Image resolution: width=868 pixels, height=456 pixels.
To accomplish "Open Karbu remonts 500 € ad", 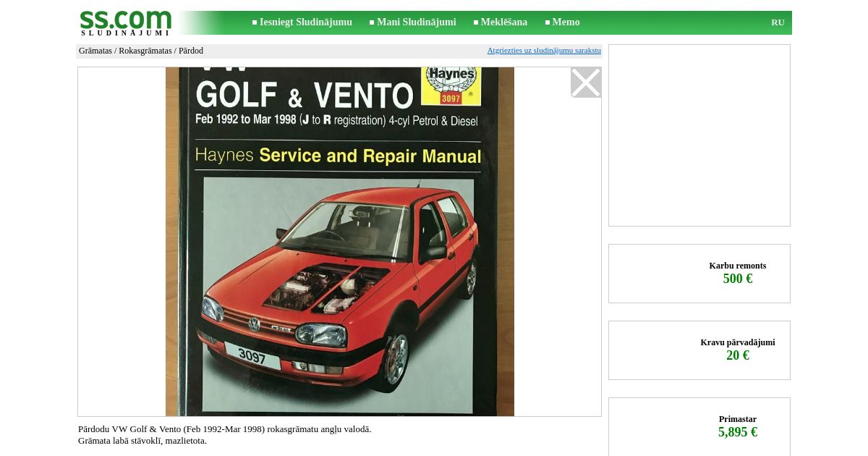I will point(699,274).
